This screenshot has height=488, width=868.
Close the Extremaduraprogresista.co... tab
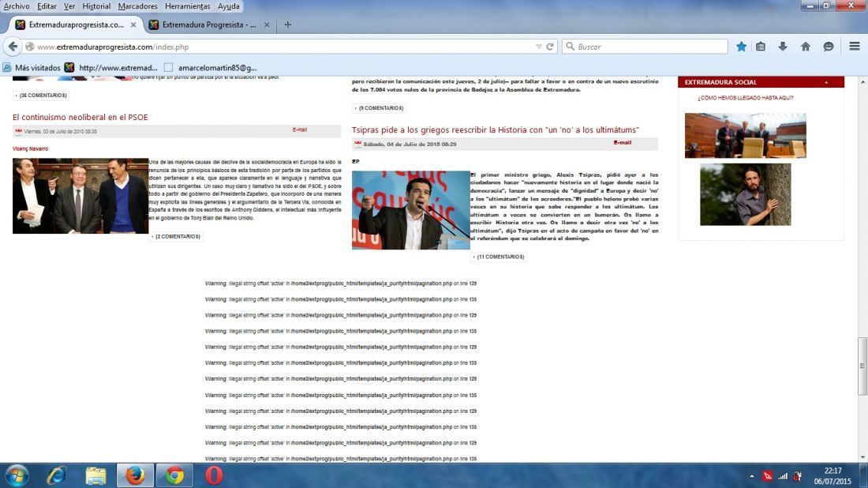click(x=133, y=25)
